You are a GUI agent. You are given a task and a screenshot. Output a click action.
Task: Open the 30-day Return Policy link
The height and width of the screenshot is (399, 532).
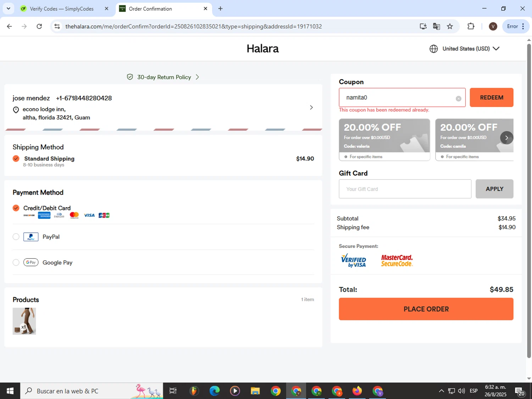point(164,77)
